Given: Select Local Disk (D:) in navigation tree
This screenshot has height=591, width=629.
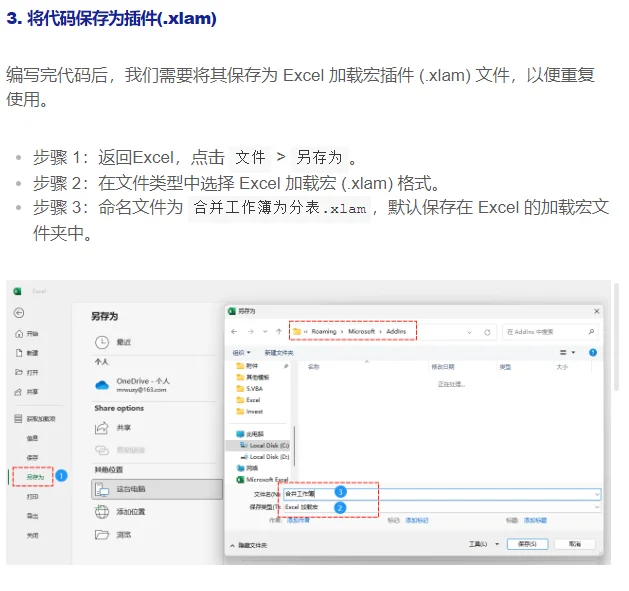Looking at the screenshot, I should click(x=264, y=457).
